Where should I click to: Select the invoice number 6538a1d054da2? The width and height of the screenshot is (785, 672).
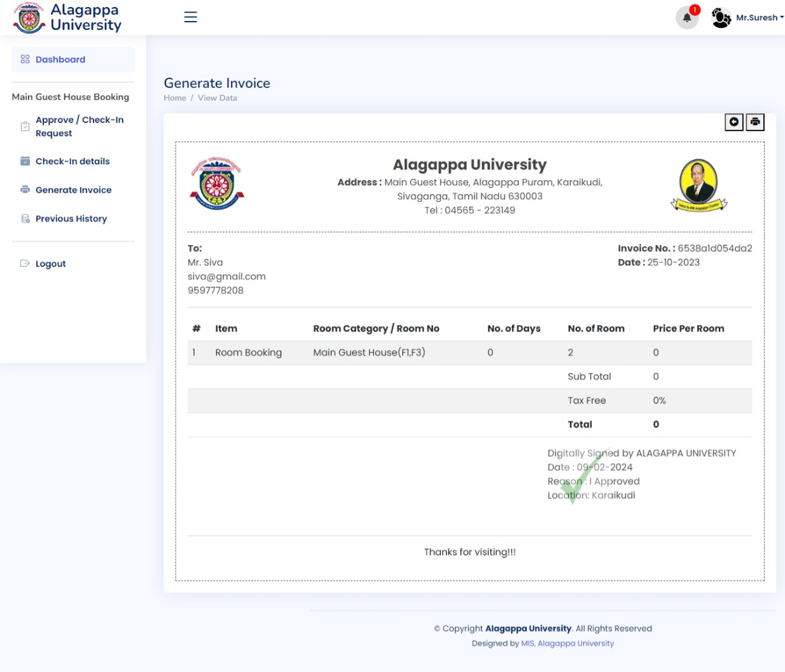pos(715,249)
